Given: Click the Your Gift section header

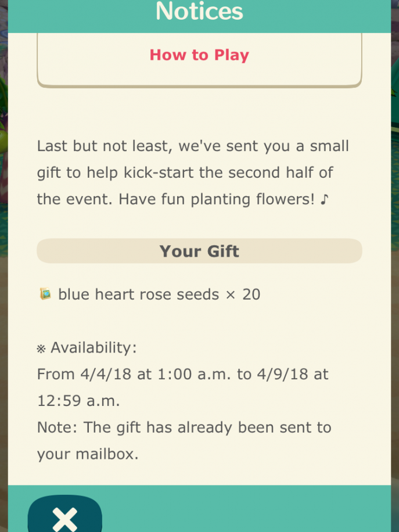Looking at the screenshot, I should pos(200,251).
